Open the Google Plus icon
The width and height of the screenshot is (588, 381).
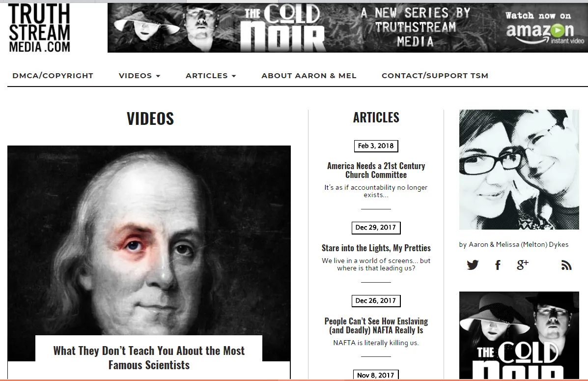(522, 264)
